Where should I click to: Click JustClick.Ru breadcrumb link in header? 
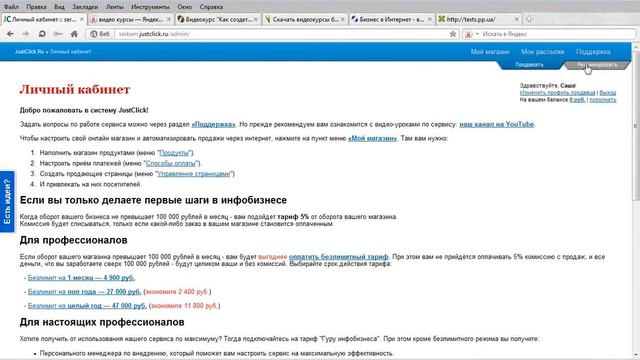[x=29, y=52]
